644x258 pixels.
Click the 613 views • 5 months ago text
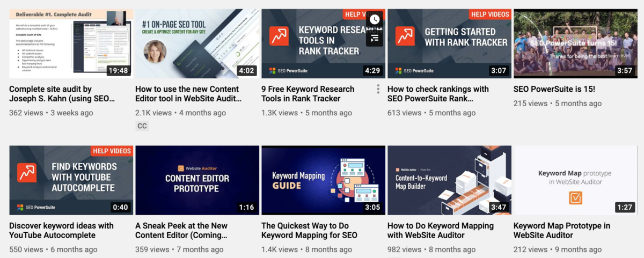[431, 113]
